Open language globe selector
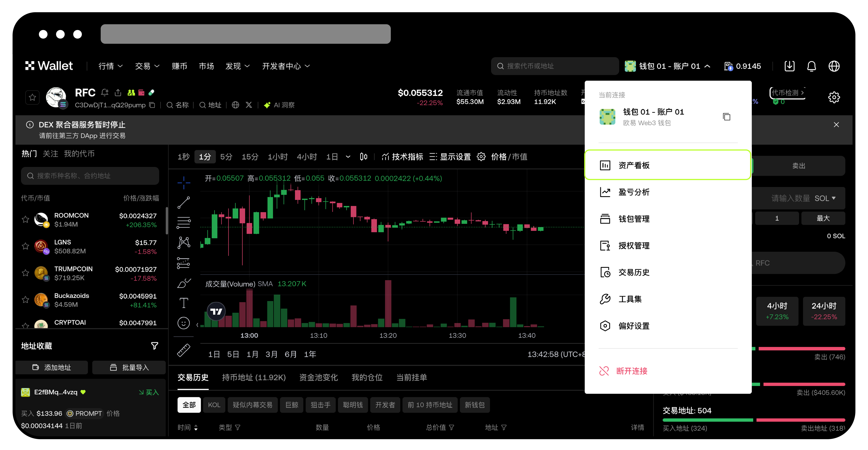Image resolution: width=868 pixels, height=450 pixels. (x=834, y=66)
